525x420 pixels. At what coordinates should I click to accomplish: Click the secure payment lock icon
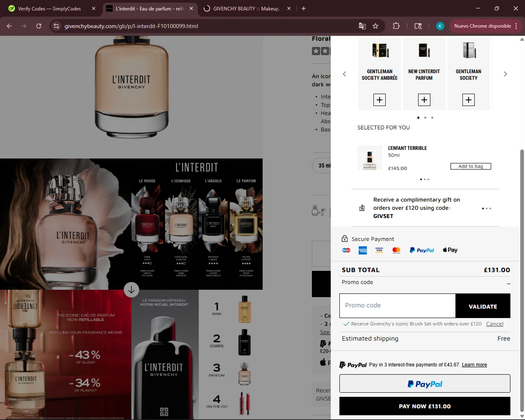[345, 239]
